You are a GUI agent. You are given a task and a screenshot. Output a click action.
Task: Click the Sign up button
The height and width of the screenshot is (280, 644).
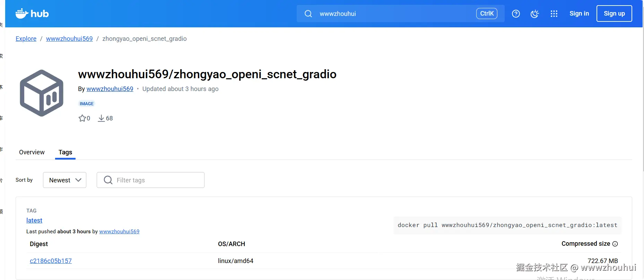(x=614, y=13)
